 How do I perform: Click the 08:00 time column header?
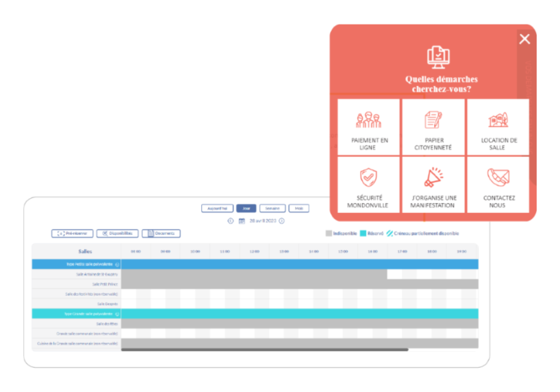tap(136, 251)
